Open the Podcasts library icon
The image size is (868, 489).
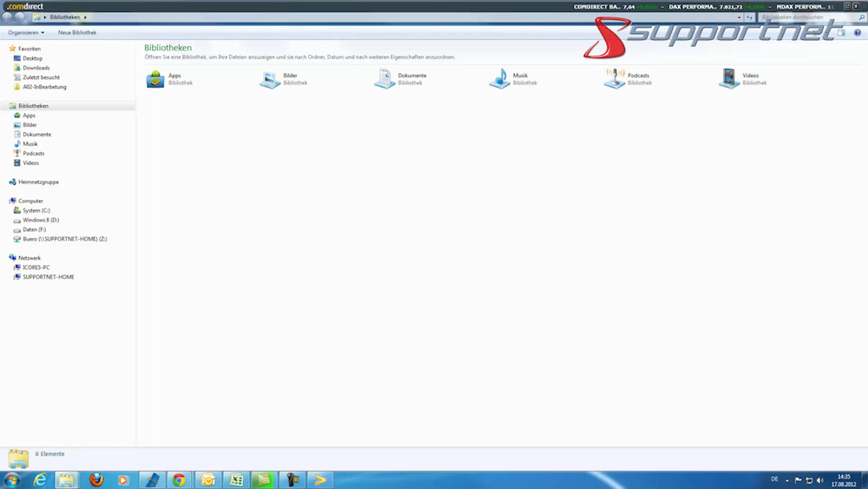615,79
